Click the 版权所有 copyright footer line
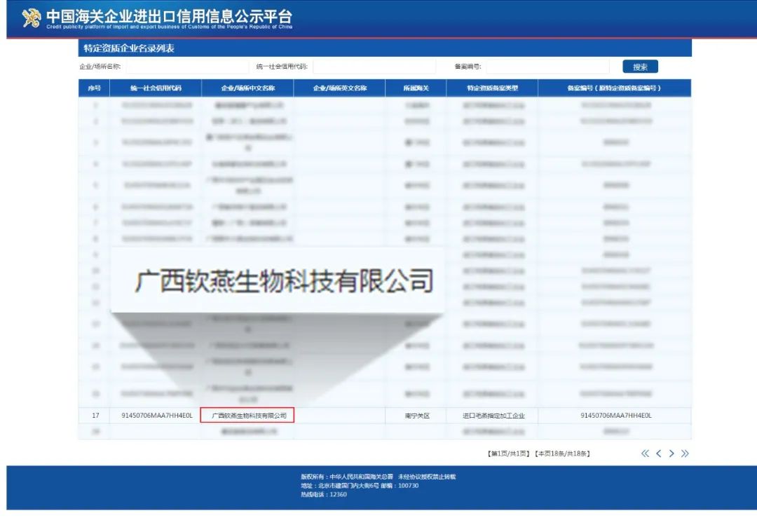The height and width of the screenshot is (532, 757). [x=378, y=477]
